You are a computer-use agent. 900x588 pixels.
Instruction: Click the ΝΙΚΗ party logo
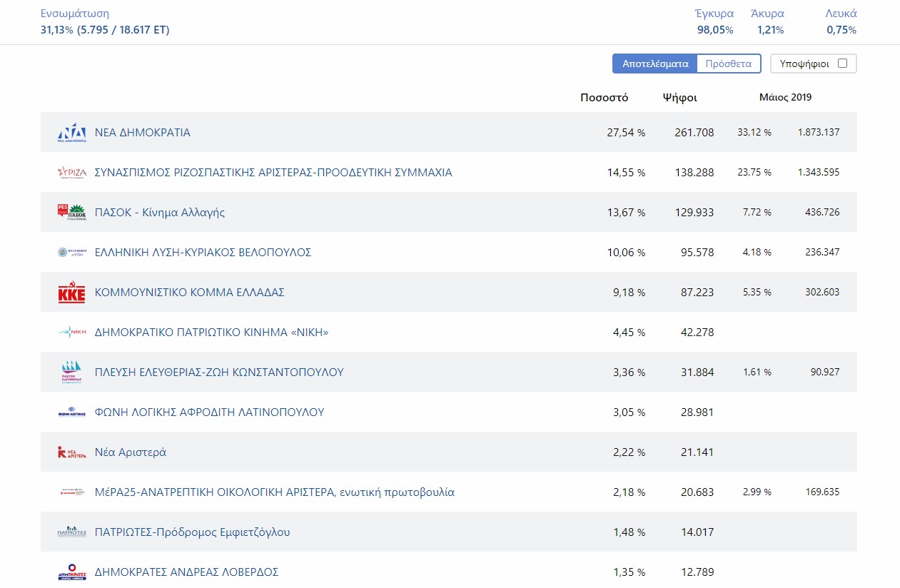tap(71, 333)
